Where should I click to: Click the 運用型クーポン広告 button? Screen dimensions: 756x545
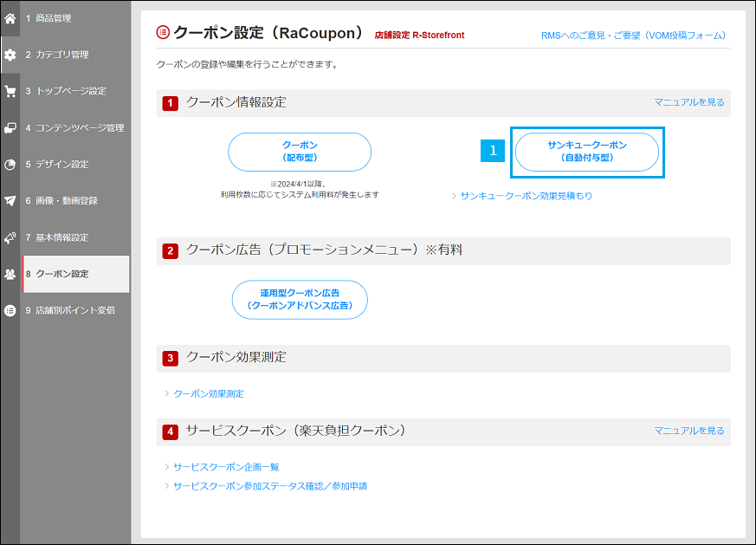point(299,300)
